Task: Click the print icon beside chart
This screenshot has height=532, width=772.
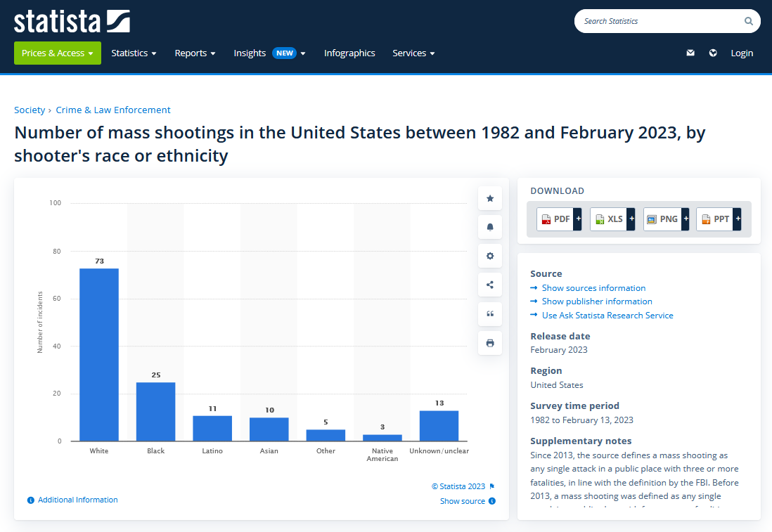Action: point(490,343)
